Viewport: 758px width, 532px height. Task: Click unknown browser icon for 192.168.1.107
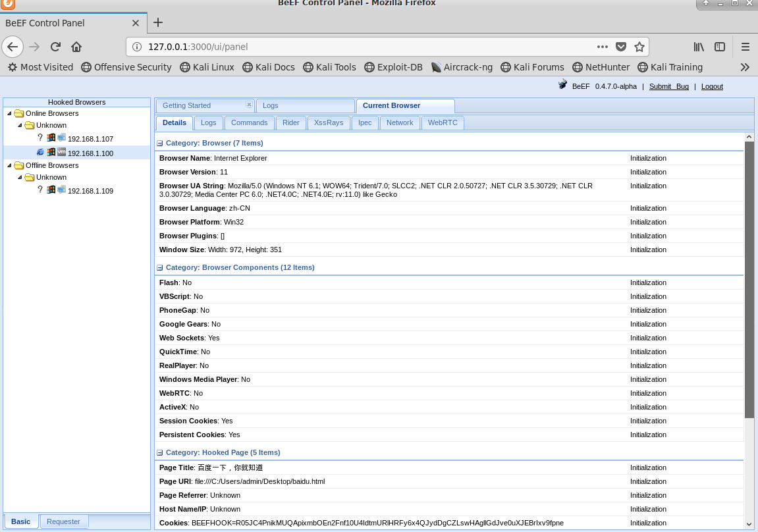[x=40, y=138]
